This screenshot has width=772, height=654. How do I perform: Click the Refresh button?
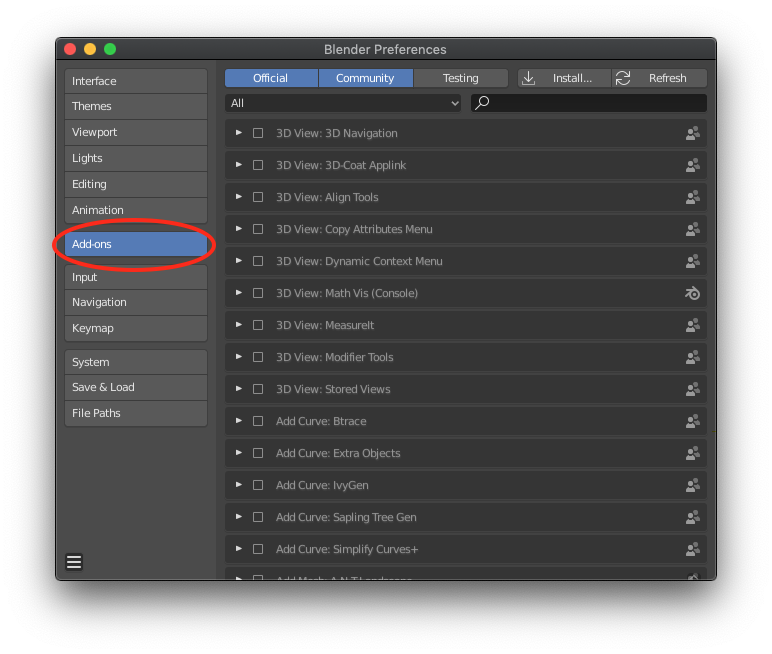(x=659, y=78)
